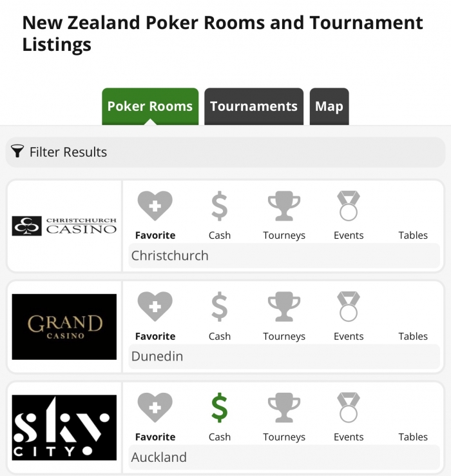The width and height of the screenshot is (451, 476).
Task: Open the Tables link for Christchurch Casino
Action: [x=413, y=235]
